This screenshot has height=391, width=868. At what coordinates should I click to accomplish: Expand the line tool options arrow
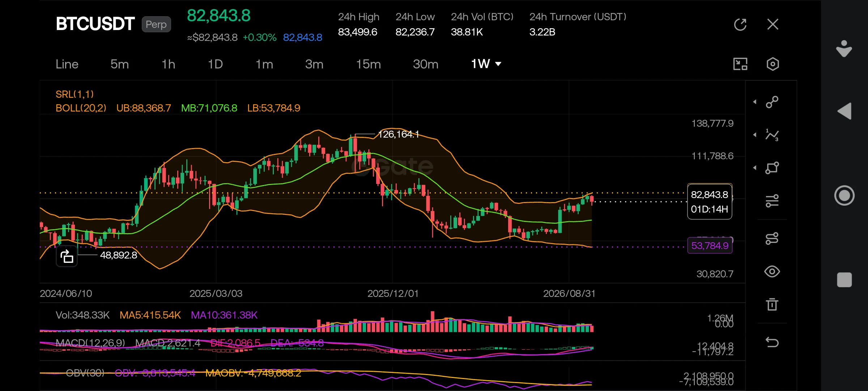point(755,102)
